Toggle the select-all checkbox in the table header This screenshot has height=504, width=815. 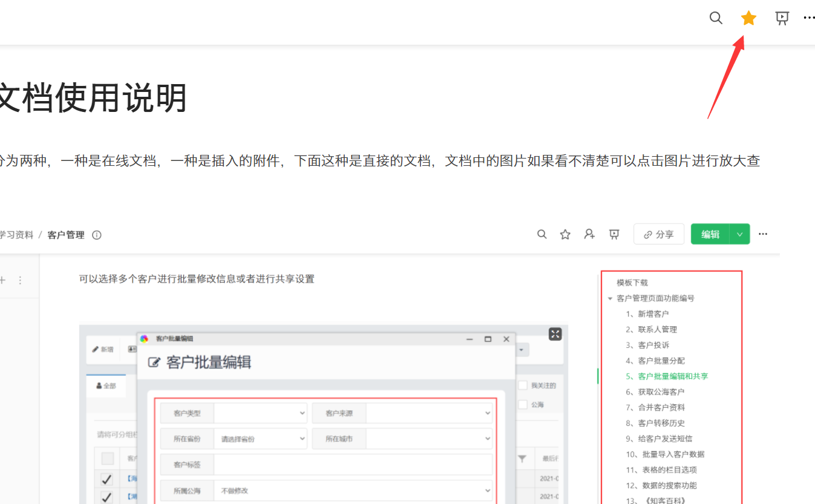pos(107,459)
